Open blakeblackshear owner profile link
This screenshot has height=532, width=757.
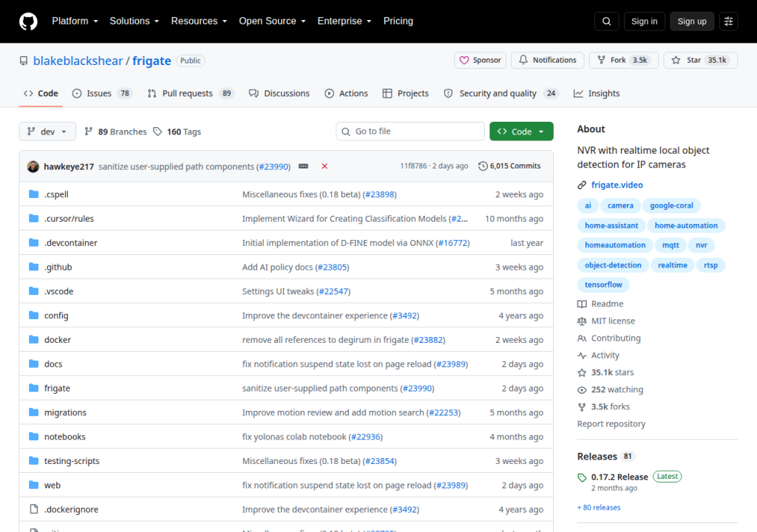pyautogui.click(x=78, y=61)
